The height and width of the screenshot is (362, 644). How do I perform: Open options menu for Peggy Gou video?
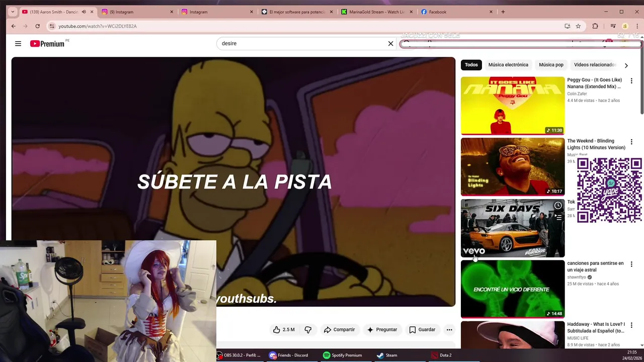click(x=631, y=81)
